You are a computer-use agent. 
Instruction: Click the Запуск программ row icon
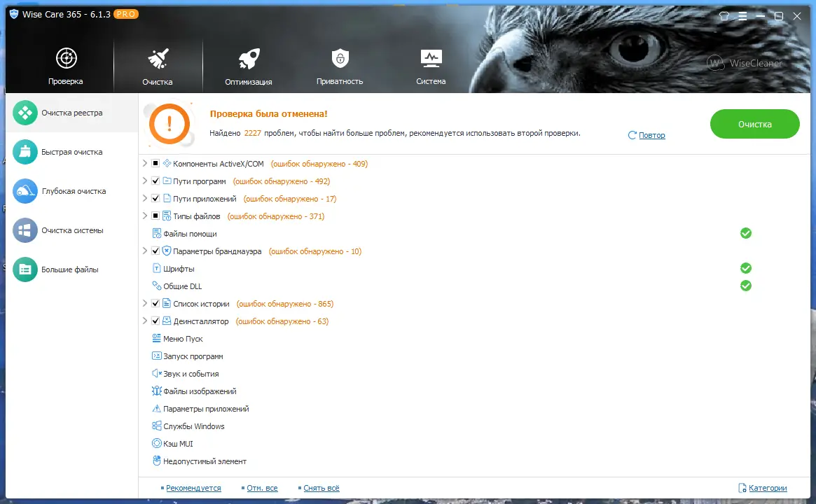click(x=156, y=356)
